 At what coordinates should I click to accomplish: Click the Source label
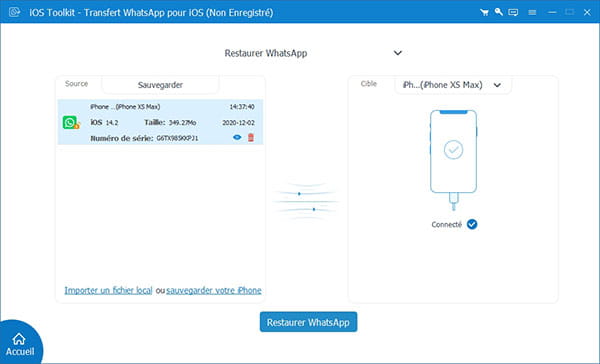77,83
